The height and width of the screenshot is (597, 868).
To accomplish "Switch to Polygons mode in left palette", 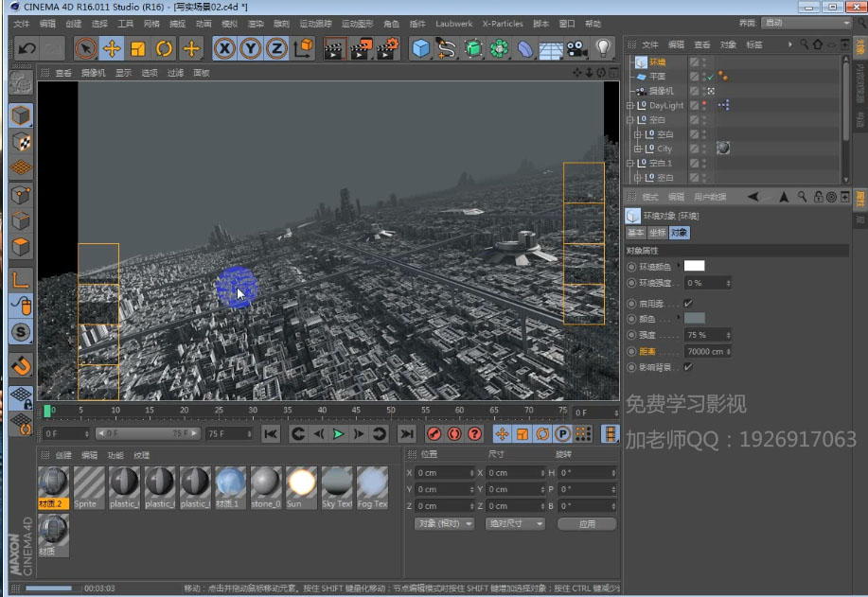I will (x=21, y=247).
